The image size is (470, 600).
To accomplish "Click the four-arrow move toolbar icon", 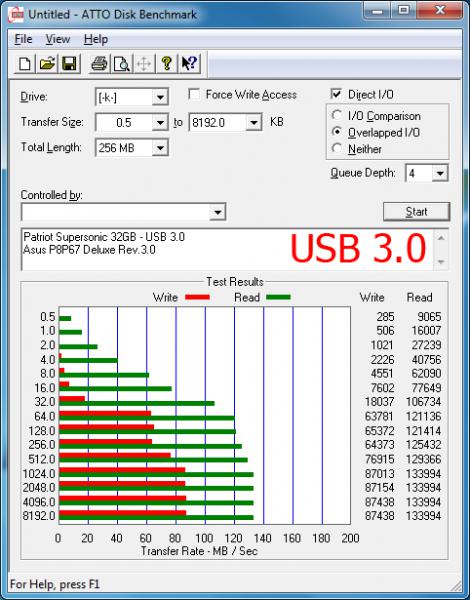I will [144, 64].
